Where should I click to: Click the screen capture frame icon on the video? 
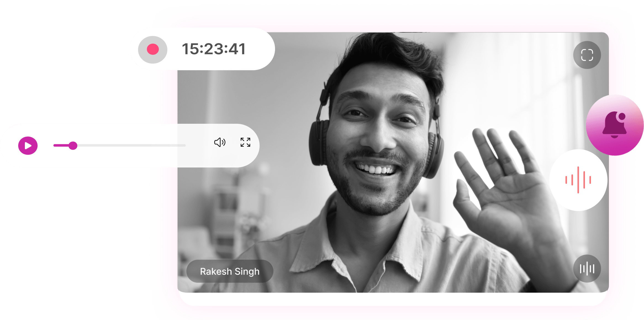tap(587, 55)
